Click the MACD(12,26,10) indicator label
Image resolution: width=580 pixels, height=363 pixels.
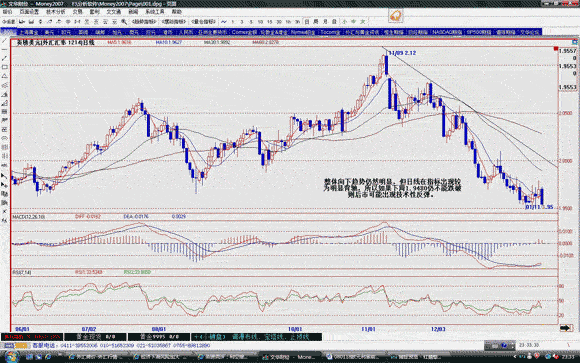[x=29, y=216]
